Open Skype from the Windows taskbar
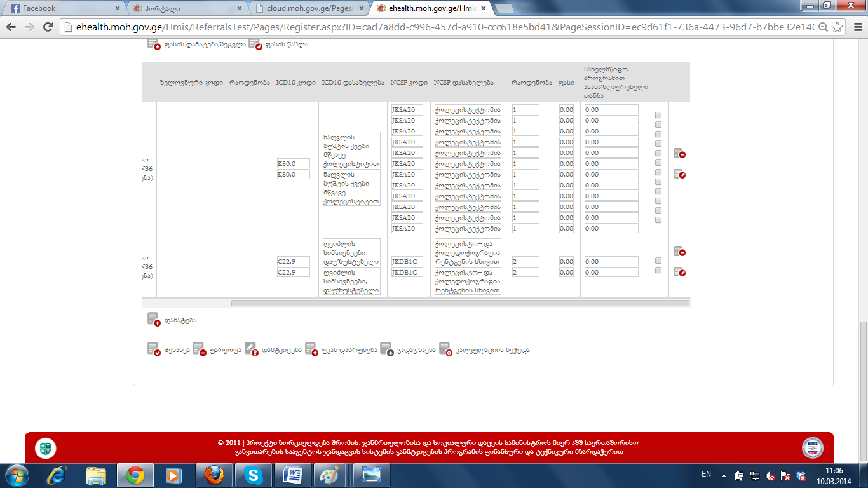The width and height of the screenshot is (868, 488). 254,475
